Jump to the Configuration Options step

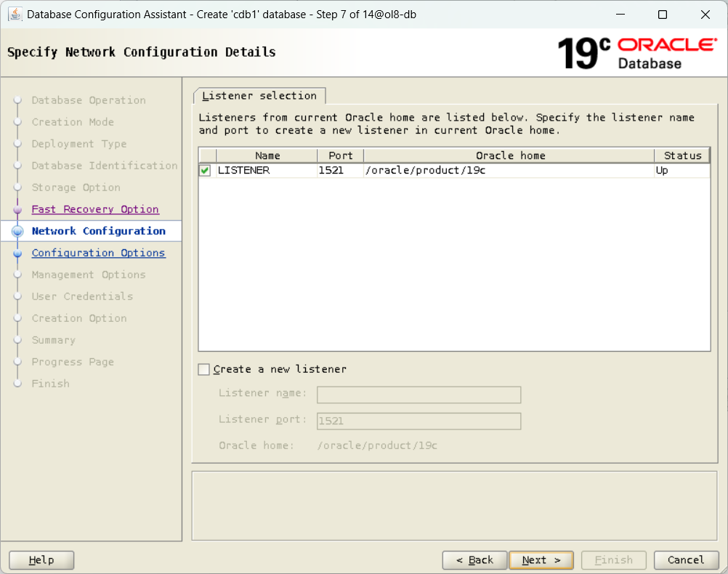(98, 253)
